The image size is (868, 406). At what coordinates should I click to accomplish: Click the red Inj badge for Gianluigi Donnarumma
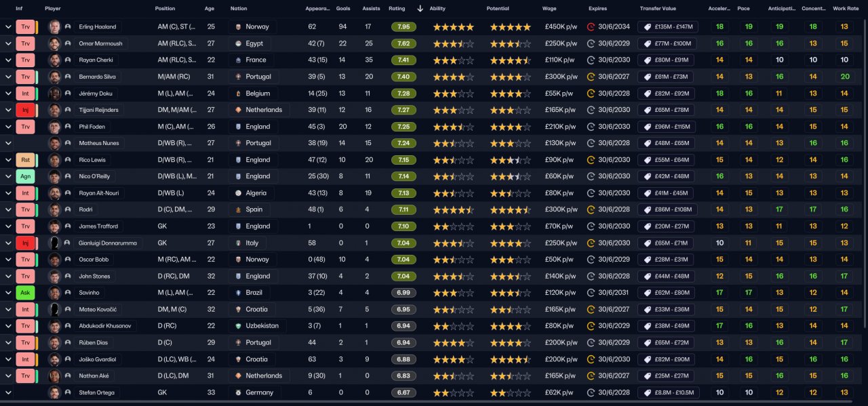pyautogui.click(x=25, y=243)
